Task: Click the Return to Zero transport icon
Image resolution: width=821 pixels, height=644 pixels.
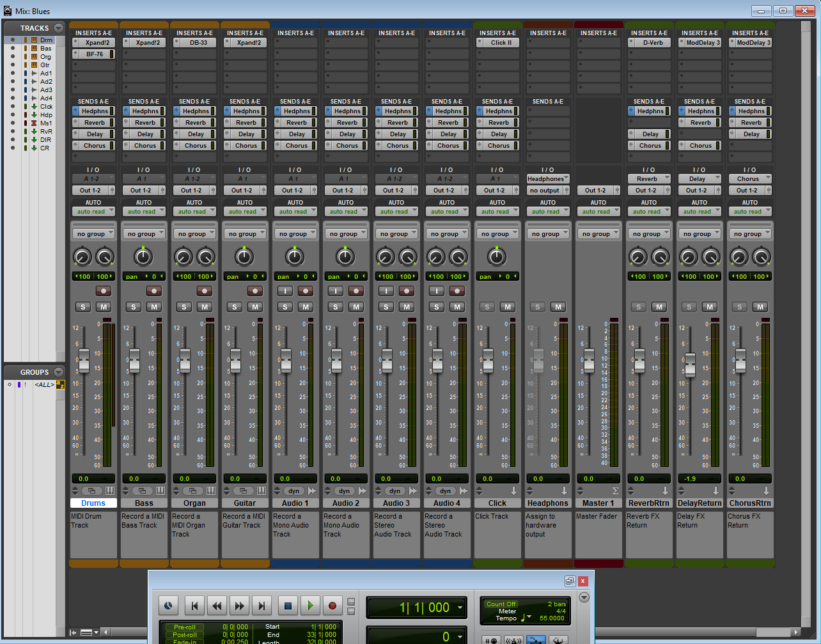Action: tap(195, 606)
